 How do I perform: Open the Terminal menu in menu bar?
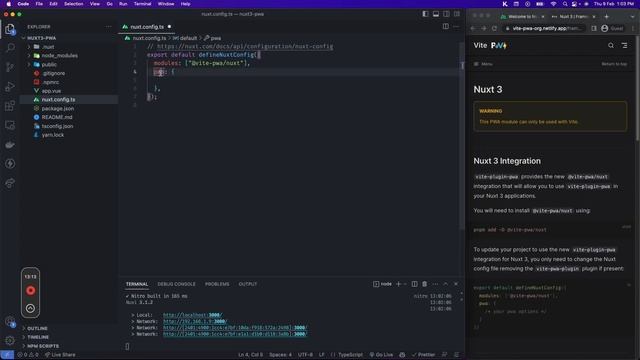[x=142, y=4]
